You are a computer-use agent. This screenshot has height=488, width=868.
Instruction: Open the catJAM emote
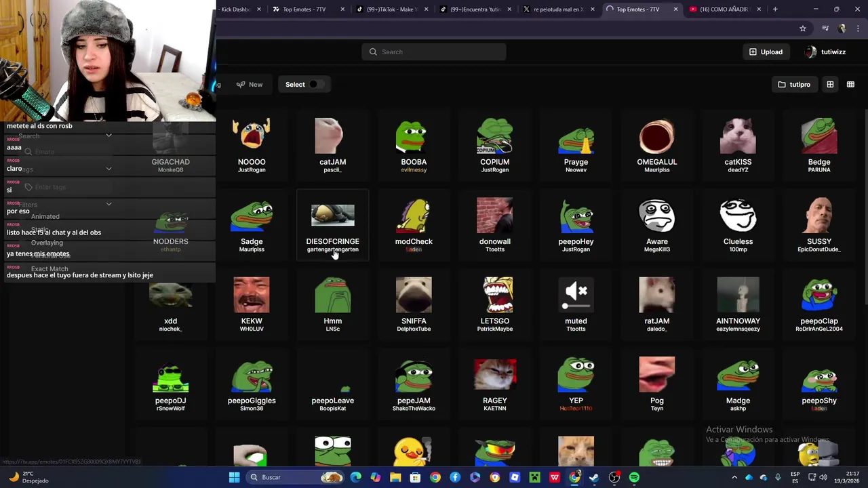332,145
